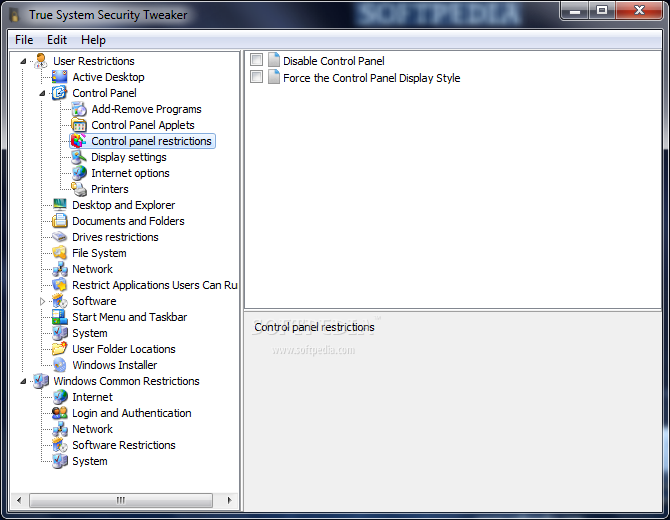Expand the Software tree node
The width and height of the screenshot is (670, 520).
pos(42,301)
